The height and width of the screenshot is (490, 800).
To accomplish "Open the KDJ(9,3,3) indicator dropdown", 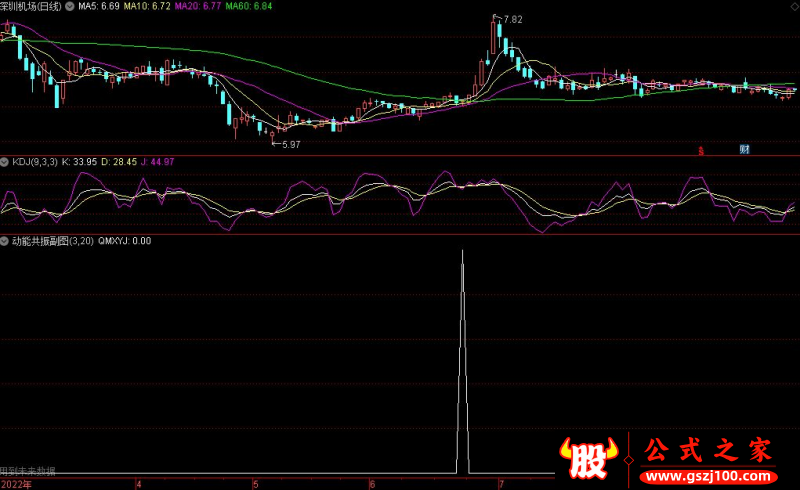I will 5,161.
